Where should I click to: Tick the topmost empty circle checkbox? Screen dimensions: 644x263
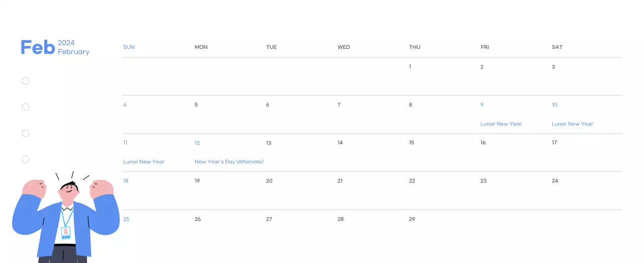[26, 81]
